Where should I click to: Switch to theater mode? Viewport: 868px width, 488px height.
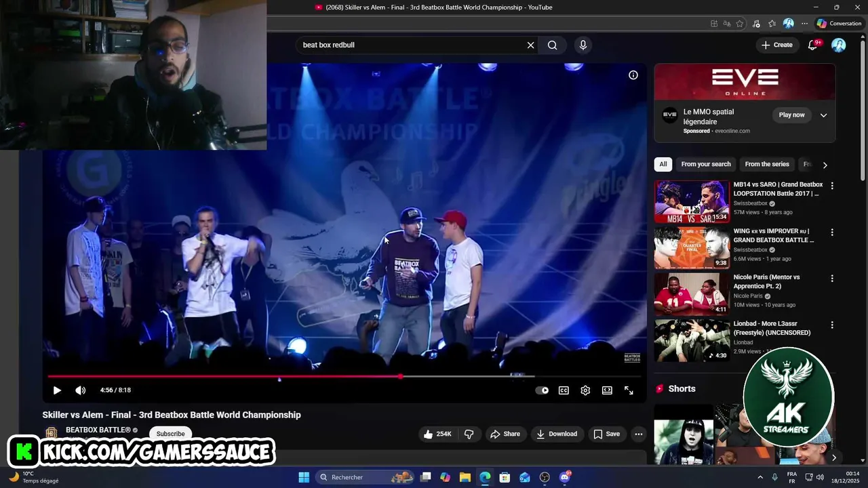coord(607,390)
